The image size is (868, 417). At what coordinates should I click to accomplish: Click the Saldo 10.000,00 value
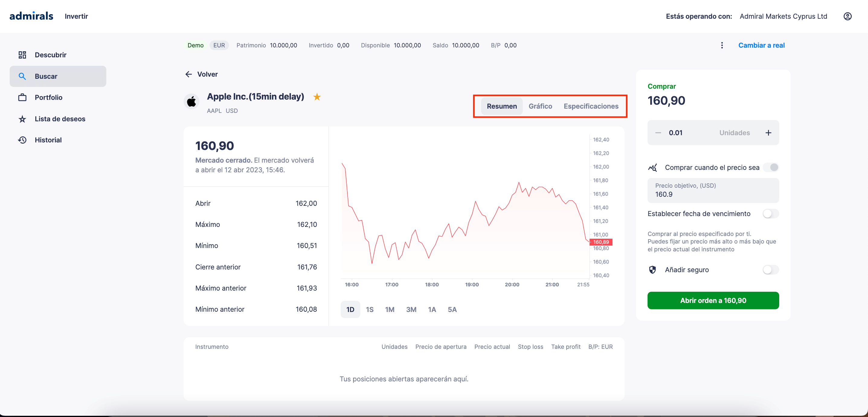(465, 45)
